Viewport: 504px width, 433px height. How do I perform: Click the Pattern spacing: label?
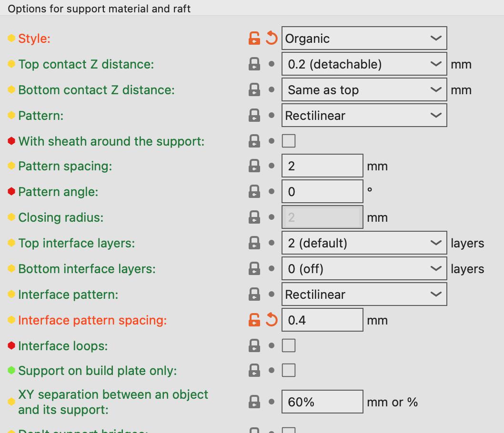click(65, 166)
